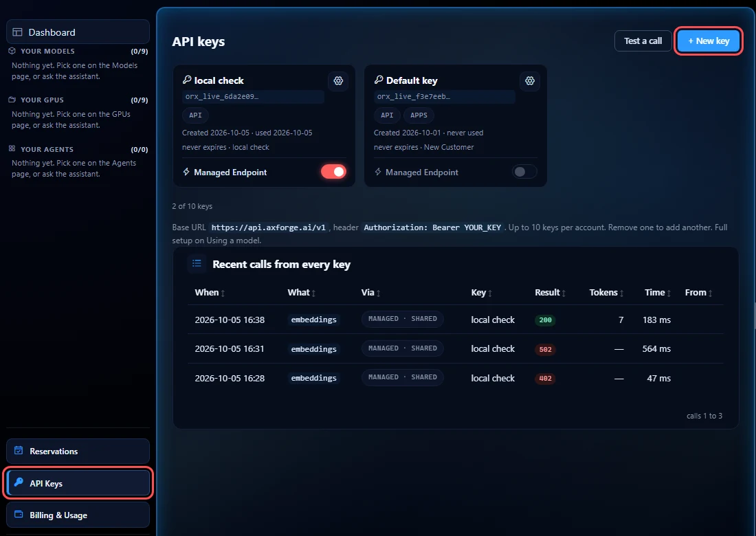Click the 402 result badge
This screenshot has height=536, width=756.
545,379
